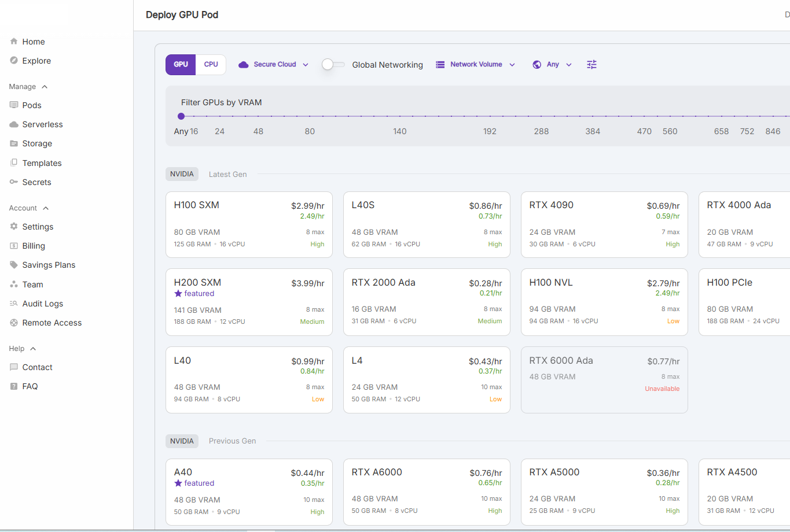790x532 pixels.
Task: Click the Serverless cloud icon
Action: coord(14,124)
